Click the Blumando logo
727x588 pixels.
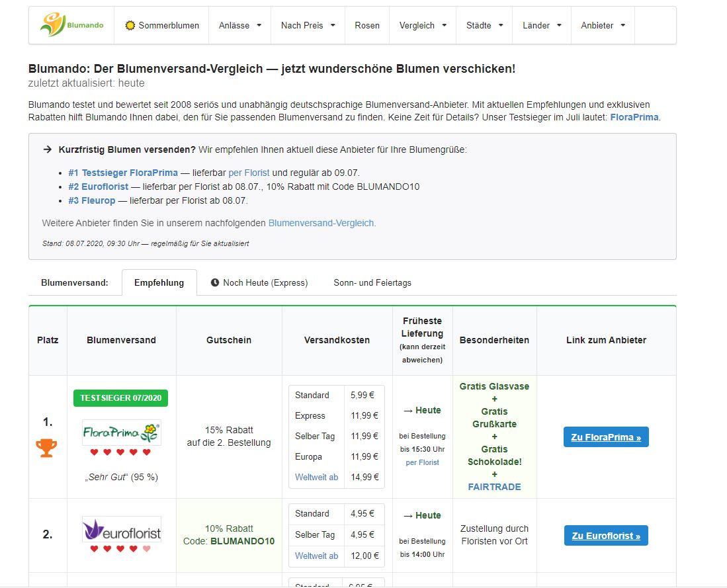click(x=72, y=25)
